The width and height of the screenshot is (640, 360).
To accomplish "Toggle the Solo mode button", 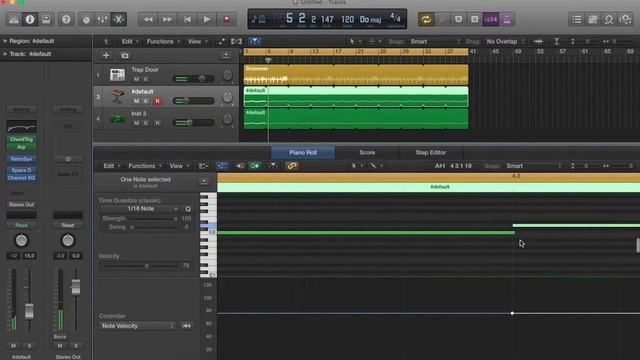I will (474, 19).
